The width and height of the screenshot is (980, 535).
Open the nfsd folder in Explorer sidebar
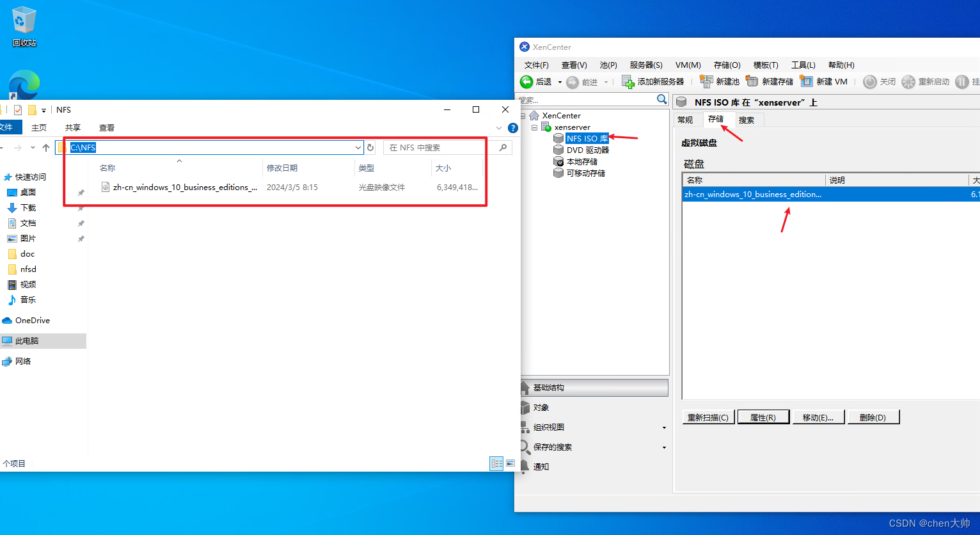coord(28,269)
